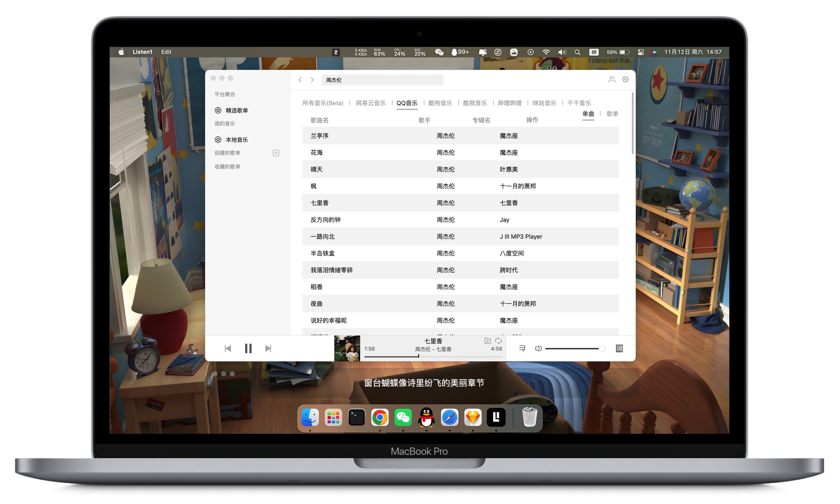Open Google Chrome from the Dock
The image size is (840, 504).
(380, 417)
